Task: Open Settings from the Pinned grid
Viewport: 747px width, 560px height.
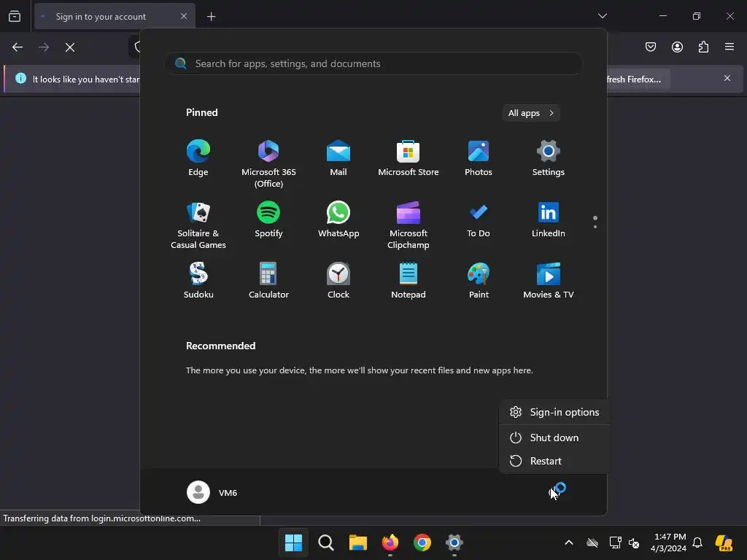Action: click(549, 158)
